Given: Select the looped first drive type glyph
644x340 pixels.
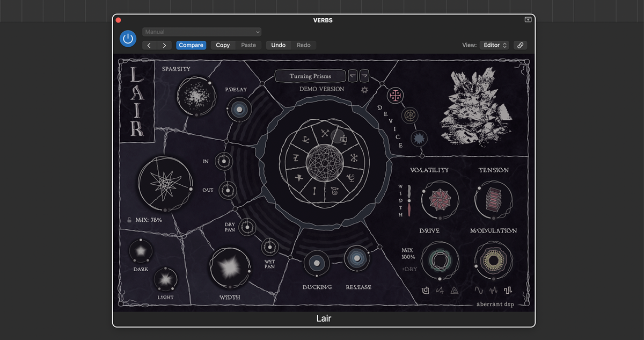Looking at the screenshot, I should 426,290.
